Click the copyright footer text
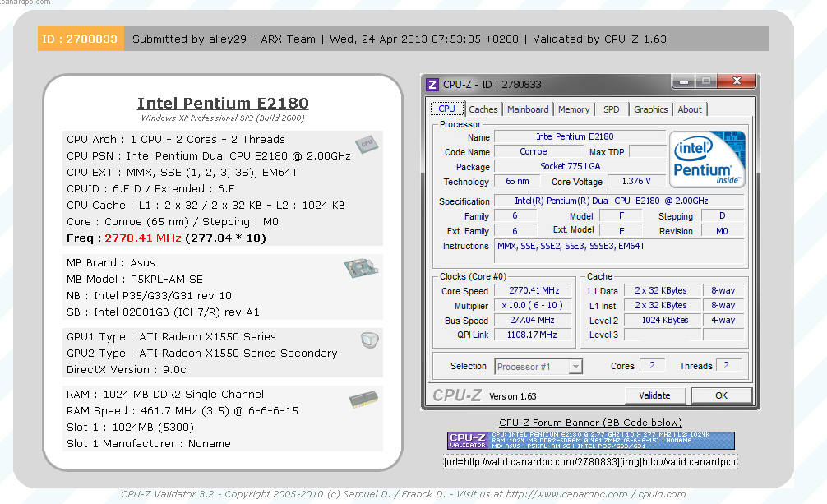827x504 pixels. pyautogui.click(x=404, y=494)
